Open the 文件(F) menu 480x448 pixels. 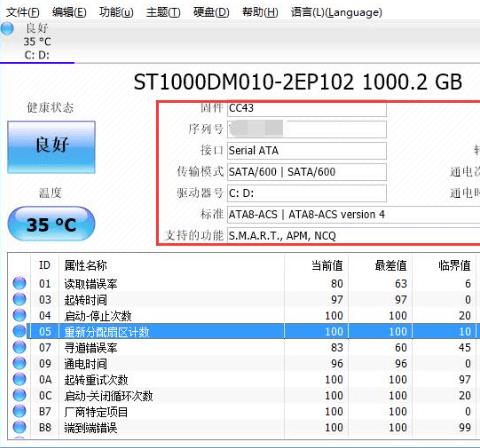pyautogui.click(x=23, y=13)
